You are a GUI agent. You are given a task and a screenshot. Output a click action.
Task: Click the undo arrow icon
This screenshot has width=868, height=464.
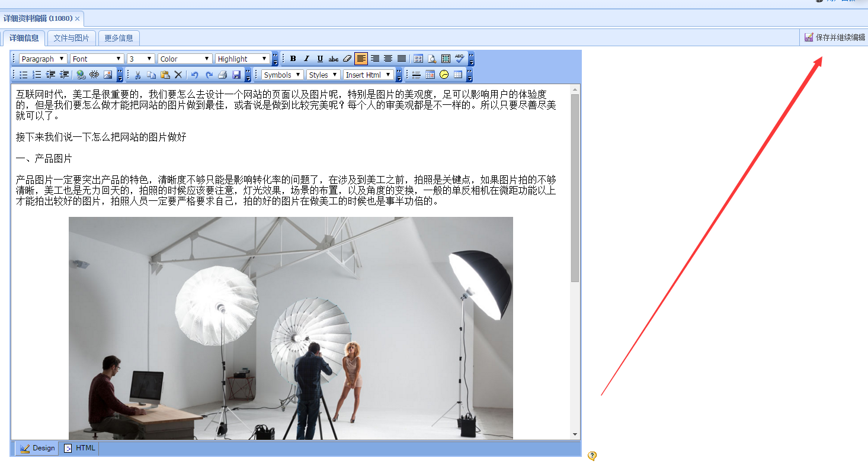pyautogui.click(x=194, y=75)
